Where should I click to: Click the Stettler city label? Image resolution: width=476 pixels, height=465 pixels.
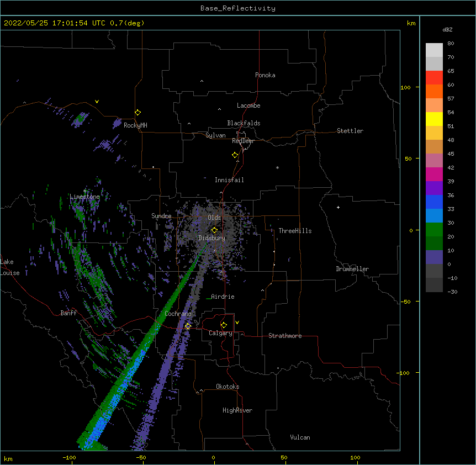coord(350,131)
